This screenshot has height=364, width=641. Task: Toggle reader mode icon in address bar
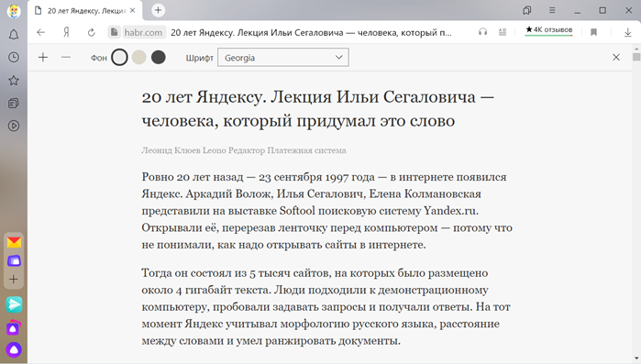[x=503, y=32]
